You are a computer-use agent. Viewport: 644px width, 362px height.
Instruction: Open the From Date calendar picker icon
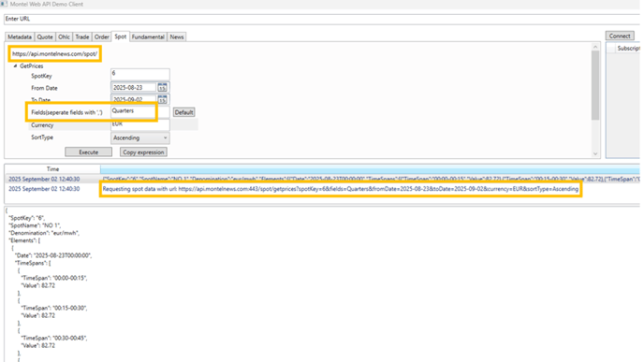(162, 87)
